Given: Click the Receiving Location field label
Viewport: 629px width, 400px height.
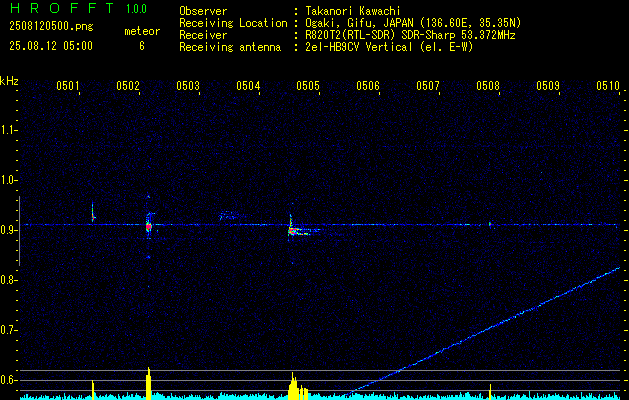Looking at the screenshot, I should pyautogui.click(x=233, y=23).
